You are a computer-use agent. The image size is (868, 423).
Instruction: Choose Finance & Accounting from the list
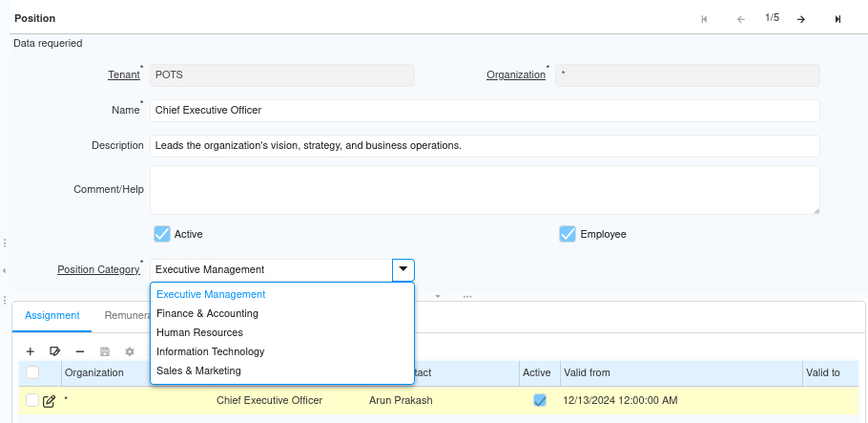[282, 313]
